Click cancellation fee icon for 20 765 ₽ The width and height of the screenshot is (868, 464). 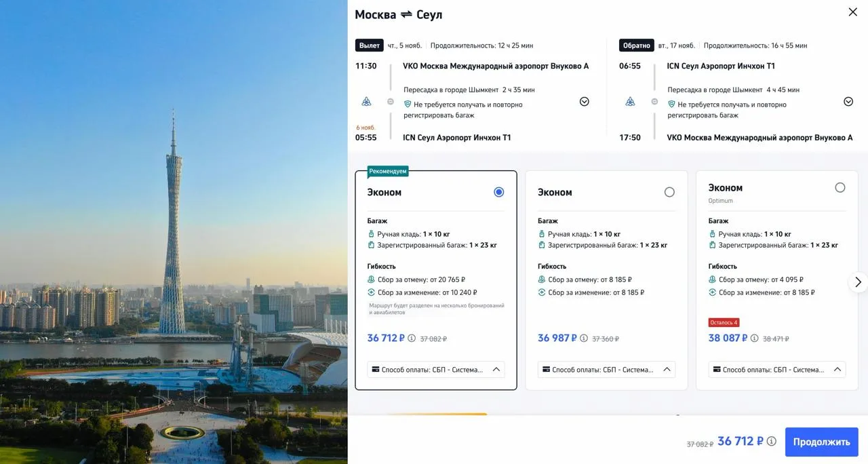click(x=371, y=279)
